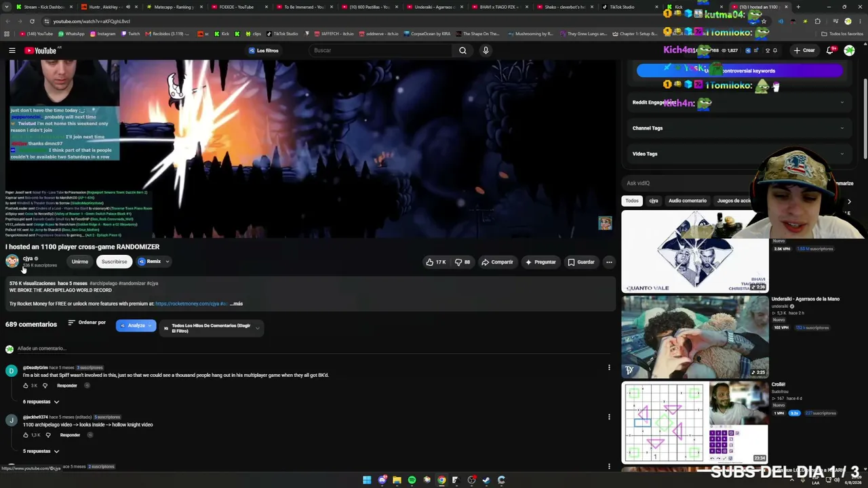This screenshot has width=868, height=488.
Task: Like the @jackhe9374 comment
Action: pyautogui.click(x=26, y=435)
